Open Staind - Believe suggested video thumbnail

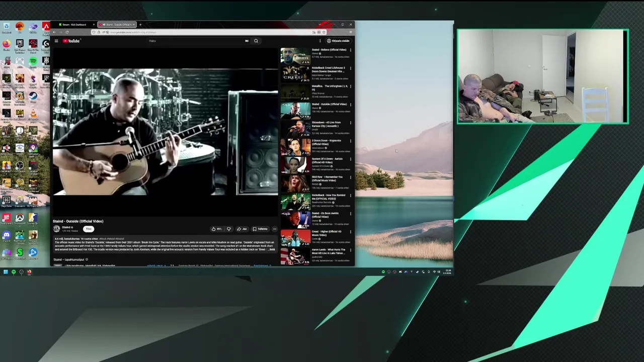(295, 56)
